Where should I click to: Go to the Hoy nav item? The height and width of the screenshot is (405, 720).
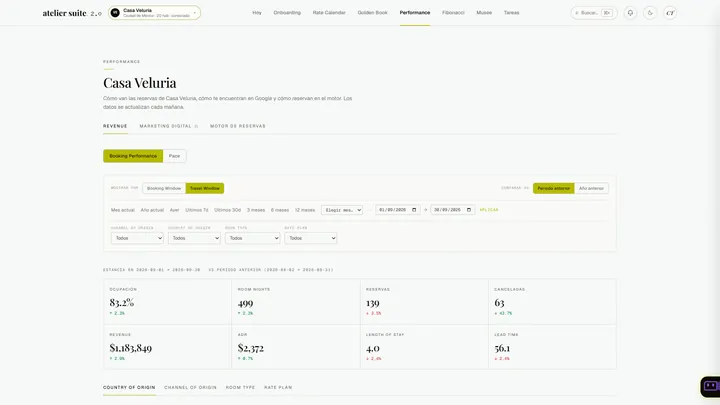(257, 13)
